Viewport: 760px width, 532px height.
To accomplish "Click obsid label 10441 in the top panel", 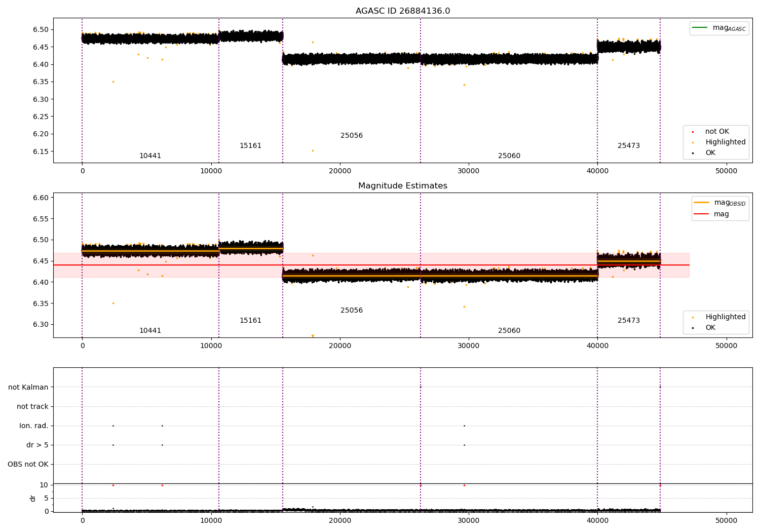I will (150, 156).
